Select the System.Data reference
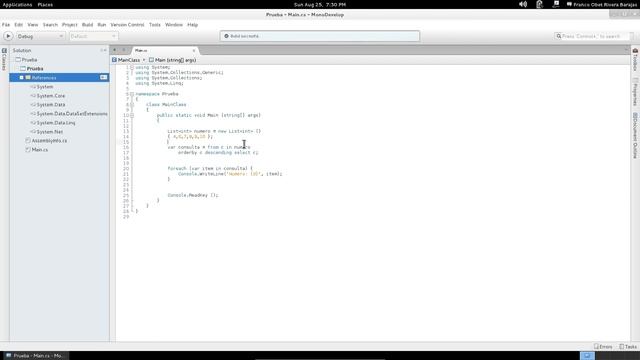Screen dimensions: 640x360 (51, 104)
